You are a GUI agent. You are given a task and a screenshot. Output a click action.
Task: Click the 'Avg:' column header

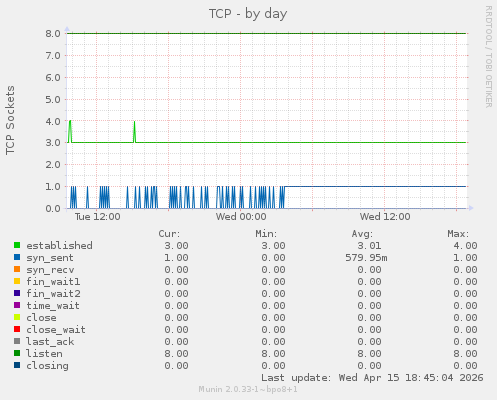tap(362, 234)
